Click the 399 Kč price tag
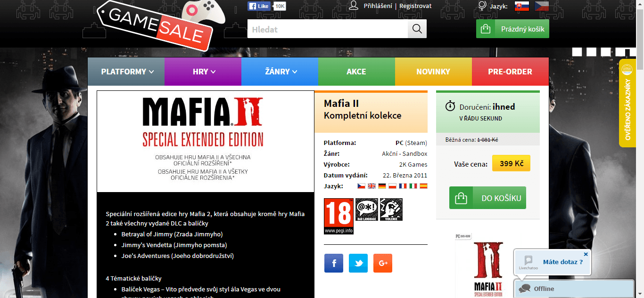Screen dimensions: 644x298 [512, 163]
